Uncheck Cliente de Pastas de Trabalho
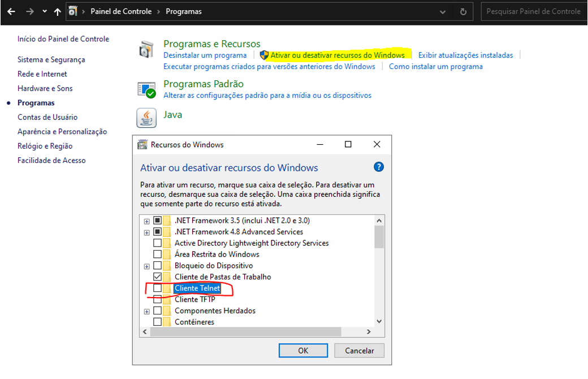 [158, 277]
